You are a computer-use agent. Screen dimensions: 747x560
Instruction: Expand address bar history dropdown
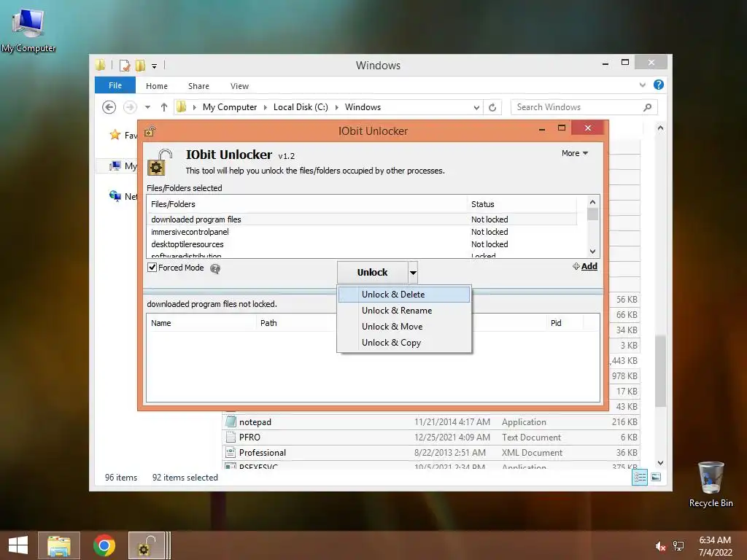pyautogui.click(x=476, y=108)
